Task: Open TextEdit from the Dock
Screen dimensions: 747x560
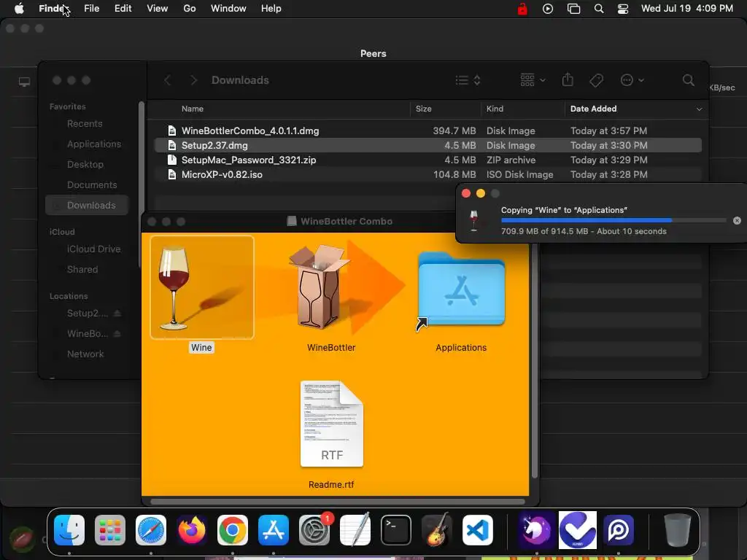Action: [355, 529]
